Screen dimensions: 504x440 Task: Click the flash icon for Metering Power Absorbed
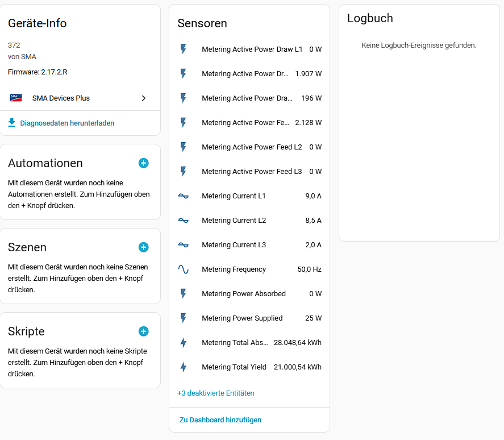183,294
